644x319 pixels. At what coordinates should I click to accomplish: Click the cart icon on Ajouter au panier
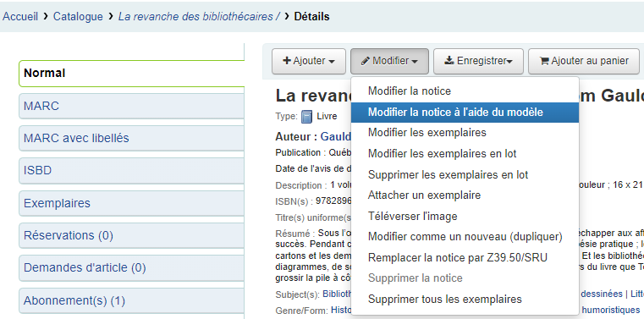[x=544, y=61]
